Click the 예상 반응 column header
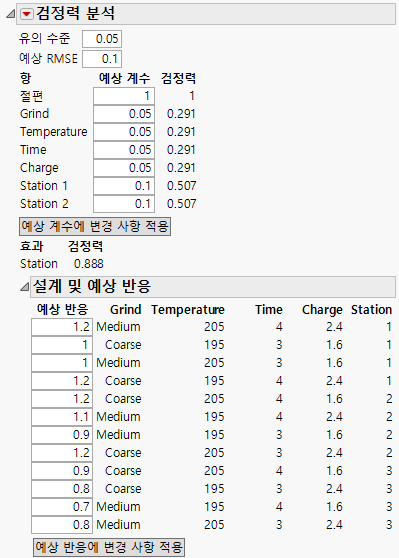399x558 pixels. 63,310
